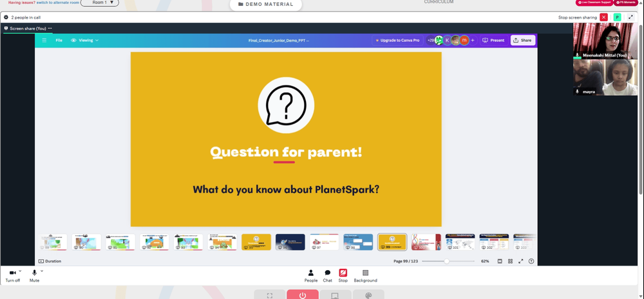This screenshot has width=644, height=299.
Task: Click the green P icon in call header
Action: point(617,17)
